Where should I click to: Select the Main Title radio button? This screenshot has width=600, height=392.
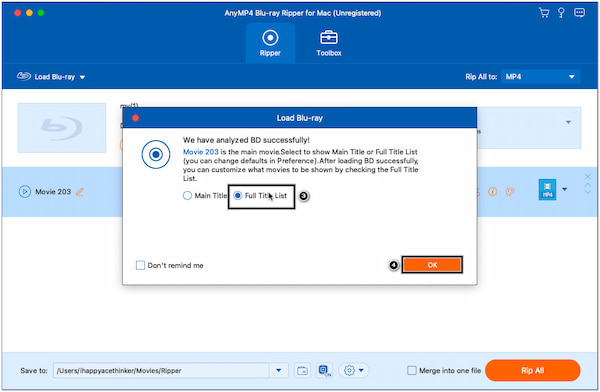[x=187, y=196]
